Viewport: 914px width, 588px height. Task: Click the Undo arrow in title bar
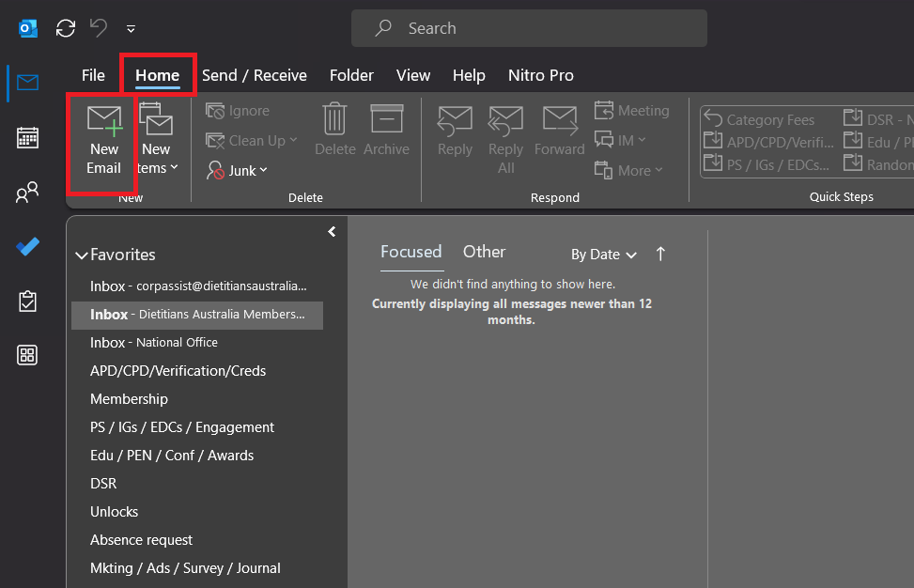click(99, 28)
